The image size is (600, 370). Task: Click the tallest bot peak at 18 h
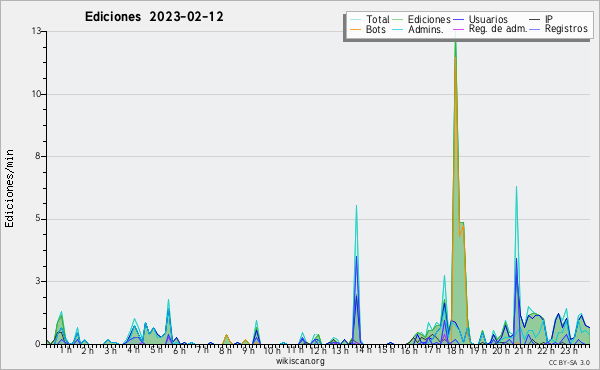(x=455, y=57)
